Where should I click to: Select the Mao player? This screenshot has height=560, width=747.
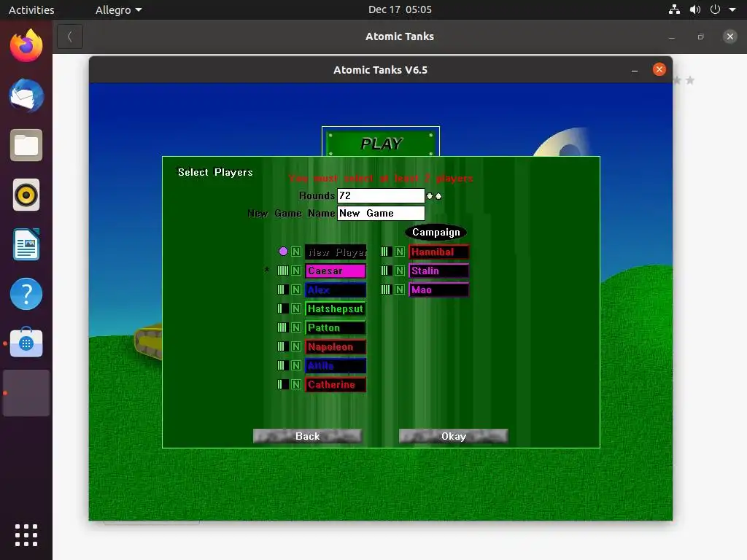[438, 289]
